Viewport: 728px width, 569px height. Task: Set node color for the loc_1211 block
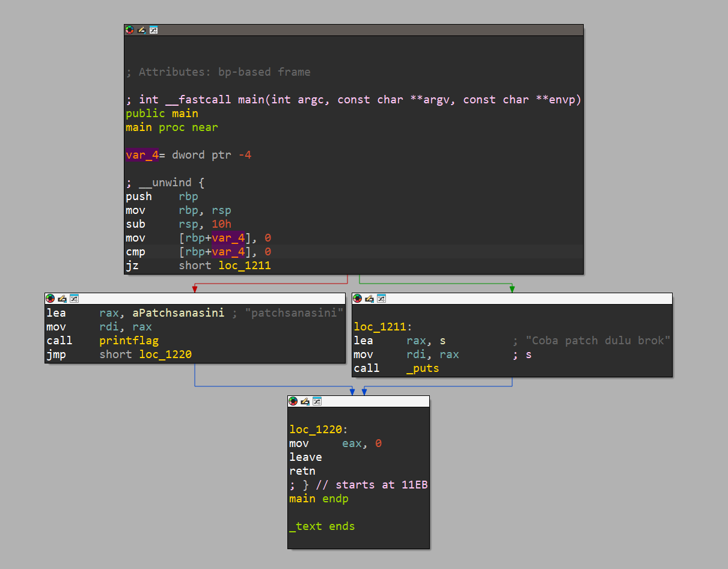[x=357, y=299]
